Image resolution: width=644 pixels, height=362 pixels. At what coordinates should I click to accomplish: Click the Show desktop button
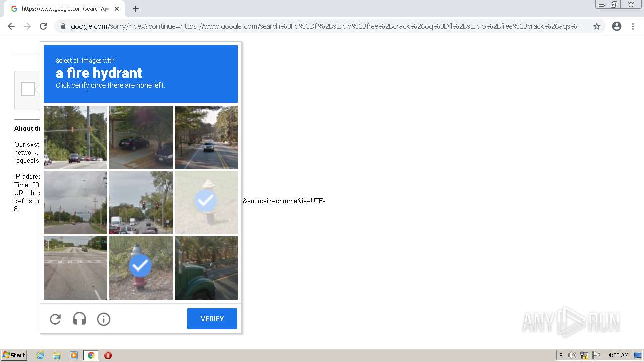click(x=639, y=355)
